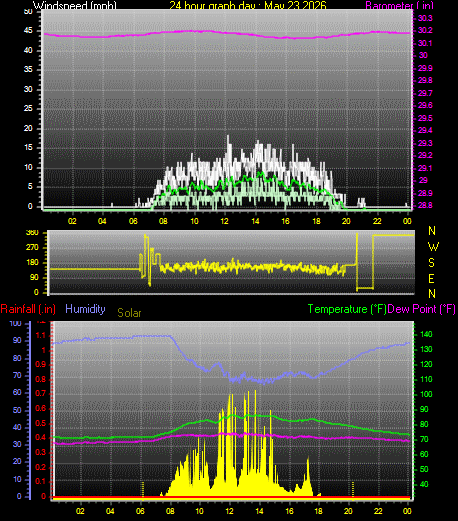
Task: Select the "Dew Point (°F)" legend label
Action: coord(421,309)
